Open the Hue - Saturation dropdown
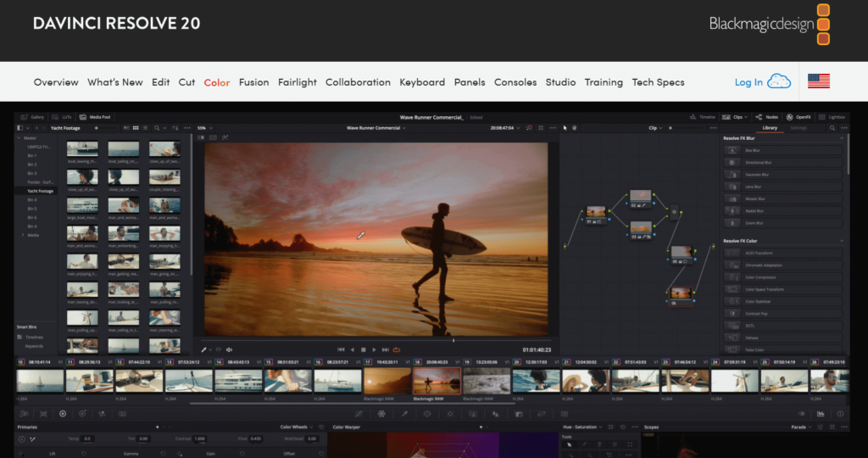Screen dimensions: 868x458 click(582, 427)
